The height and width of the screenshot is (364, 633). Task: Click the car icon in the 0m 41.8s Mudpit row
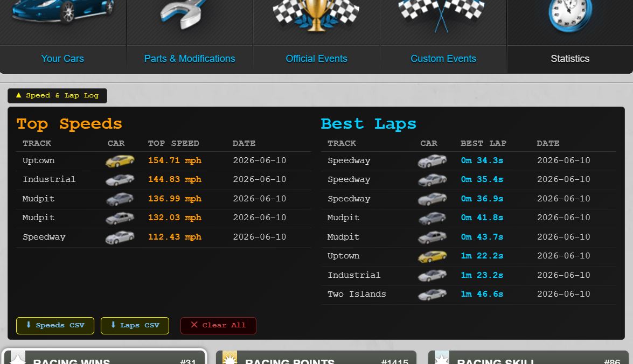pos(433,218)
